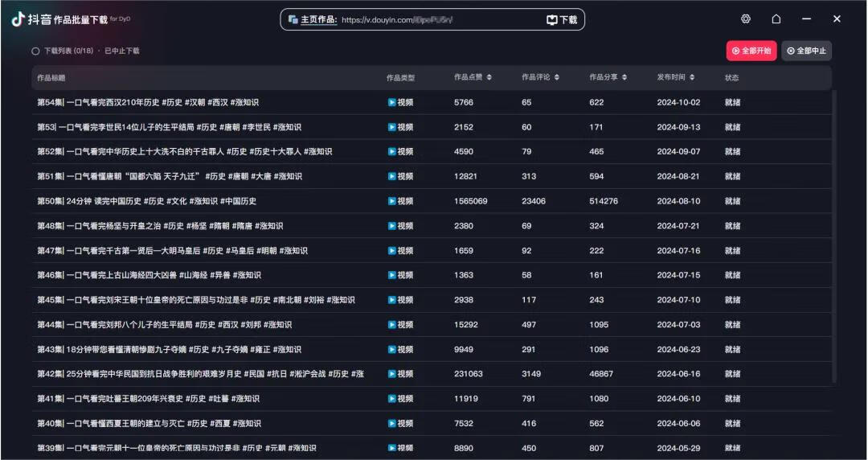Click the 下载 button in the URL bar

pos(562,20)
